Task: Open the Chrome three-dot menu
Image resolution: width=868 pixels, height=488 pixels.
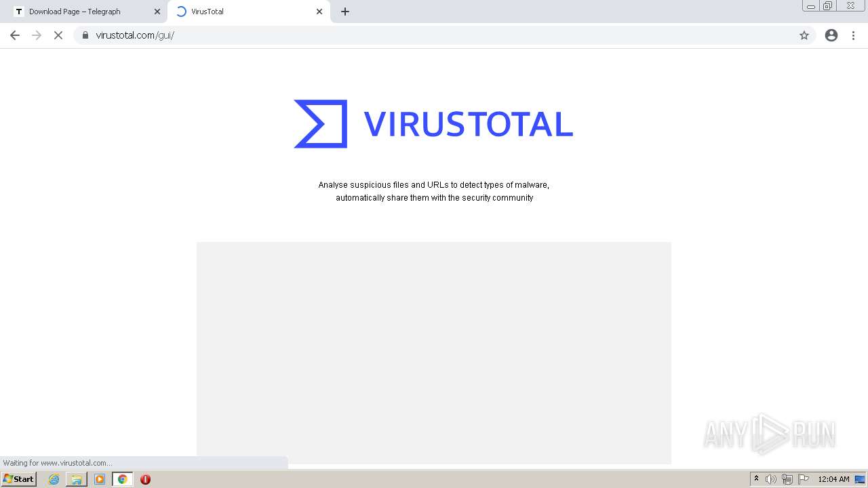Action: [x=853, y=35]
